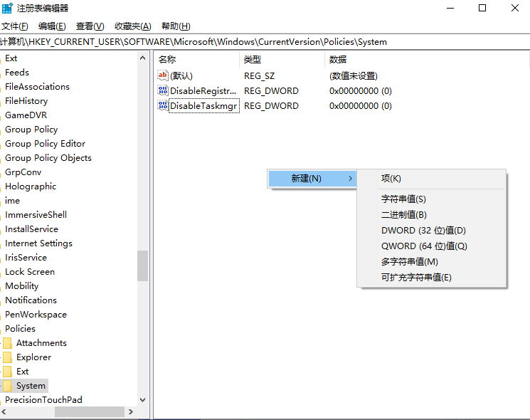Click the tree pane scroll down arrow
Image resolution: width=530 pixels, height=420 pixels.
click(x=143, y=400)
